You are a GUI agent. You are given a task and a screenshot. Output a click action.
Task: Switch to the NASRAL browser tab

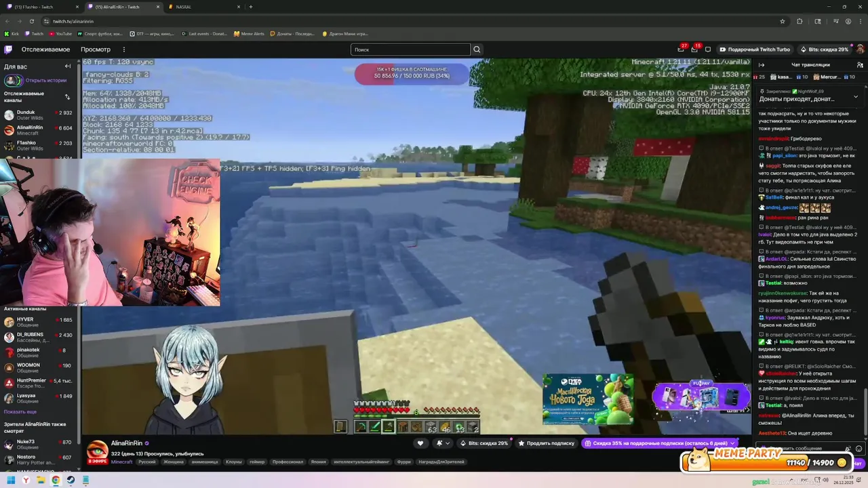(x=204, y=7)
